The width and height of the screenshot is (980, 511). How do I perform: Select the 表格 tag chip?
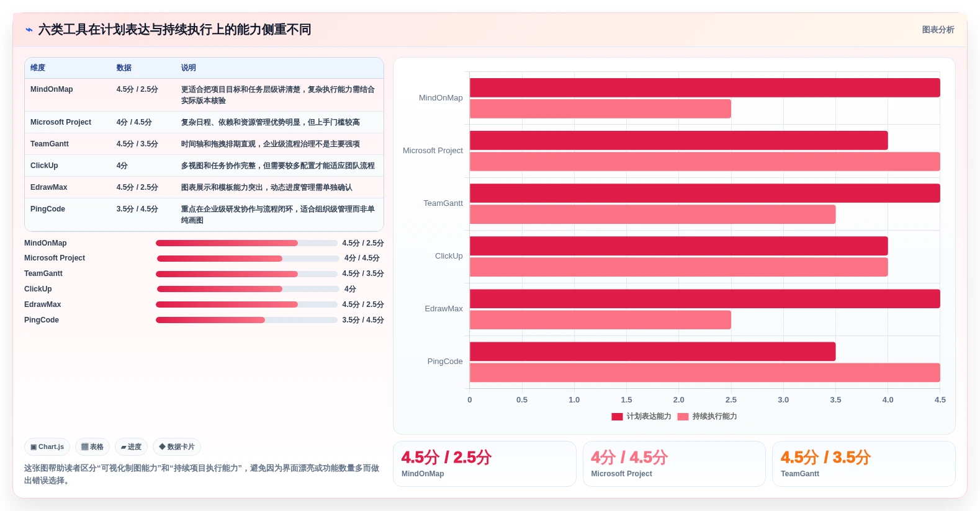92,447
